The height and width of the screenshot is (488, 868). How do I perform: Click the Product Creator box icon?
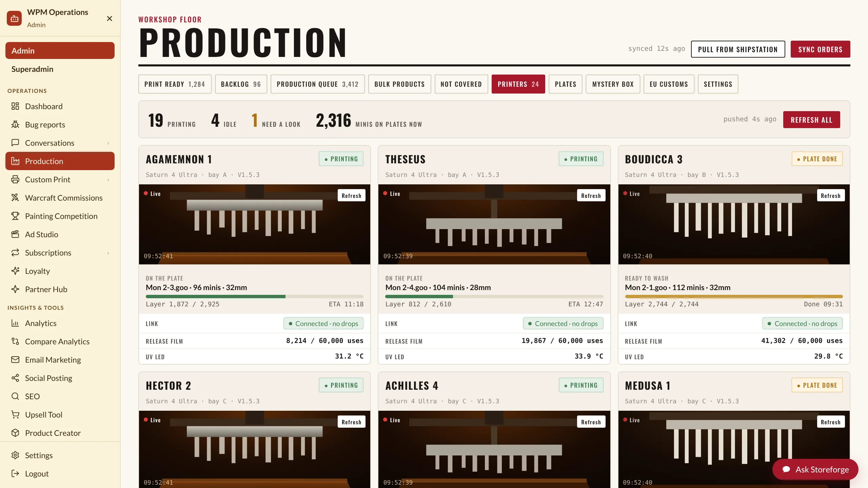(x=15, y=433)
